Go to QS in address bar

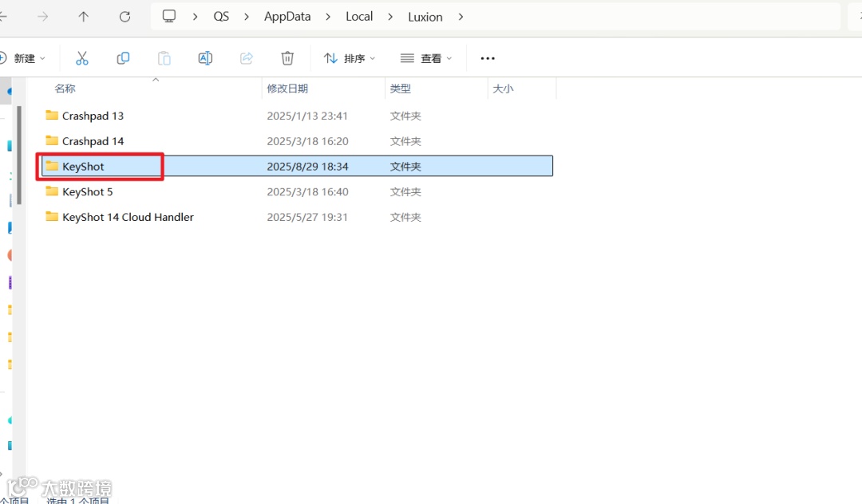221,17
